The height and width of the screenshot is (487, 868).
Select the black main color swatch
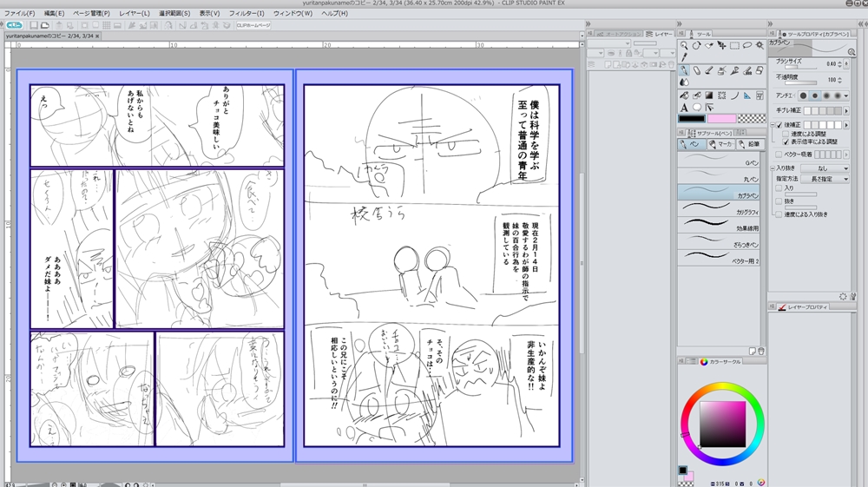tap(692, 118)
